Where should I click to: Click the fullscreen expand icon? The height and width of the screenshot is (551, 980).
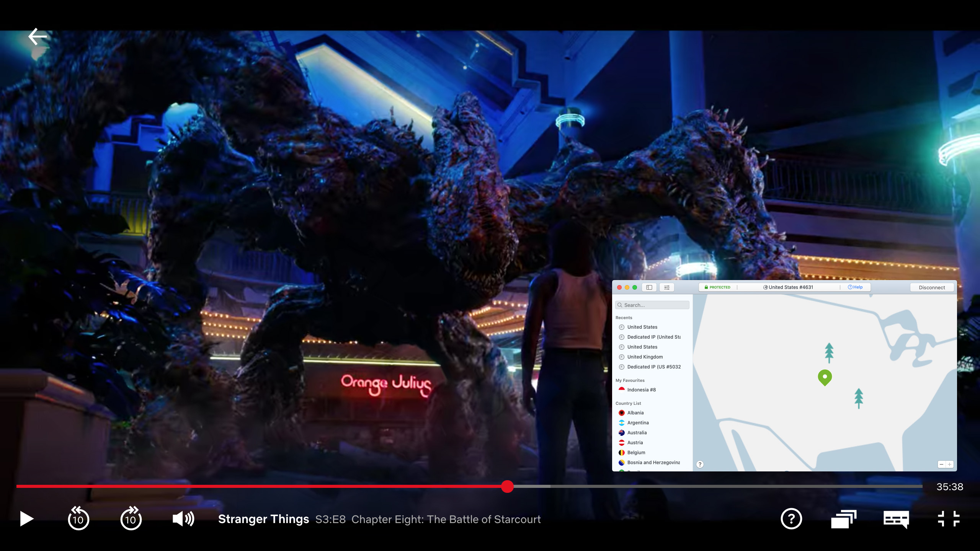(x=950, y=519)
